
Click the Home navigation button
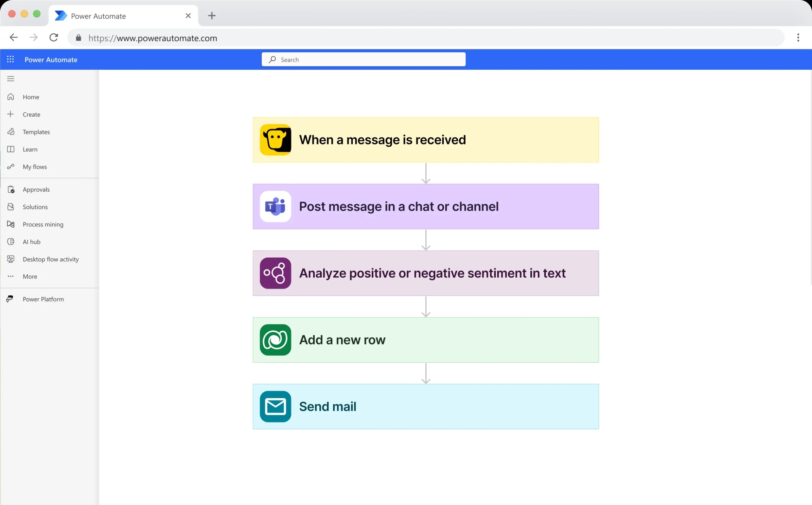[x=30, y=96]
